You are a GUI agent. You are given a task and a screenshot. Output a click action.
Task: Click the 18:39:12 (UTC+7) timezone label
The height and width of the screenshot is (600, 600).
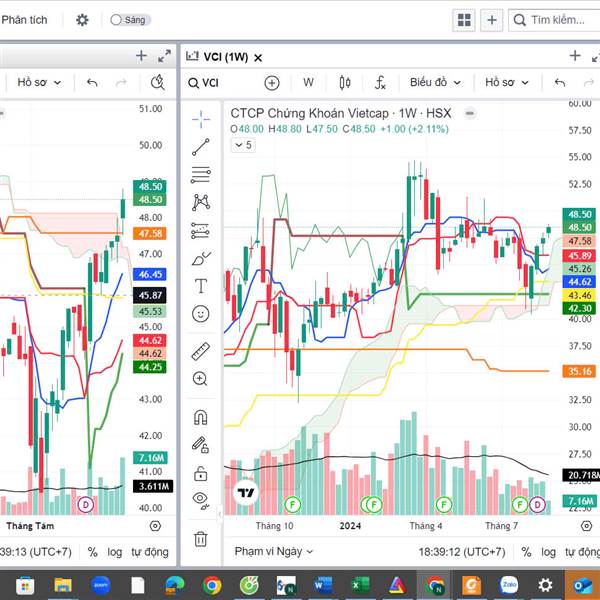click(x=462, y=552)
